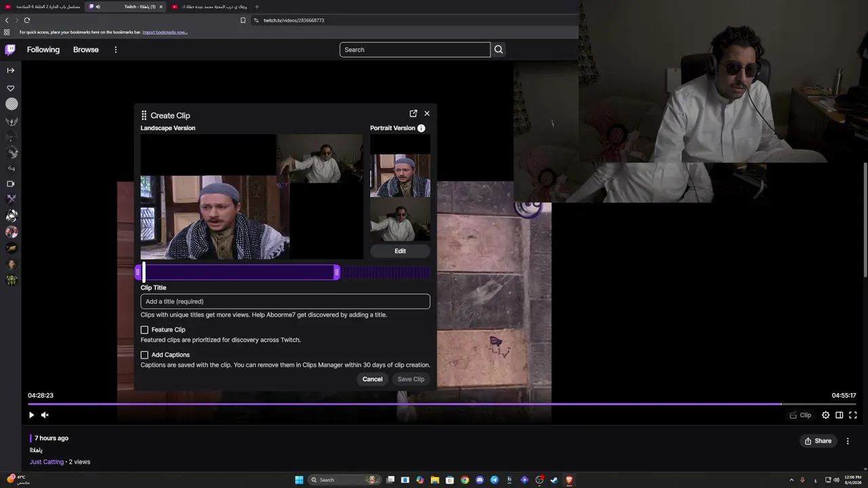Focus the Clip Title input field
Image resolution: width=868 pixels, height=488 pixels.
click(285, 302)
